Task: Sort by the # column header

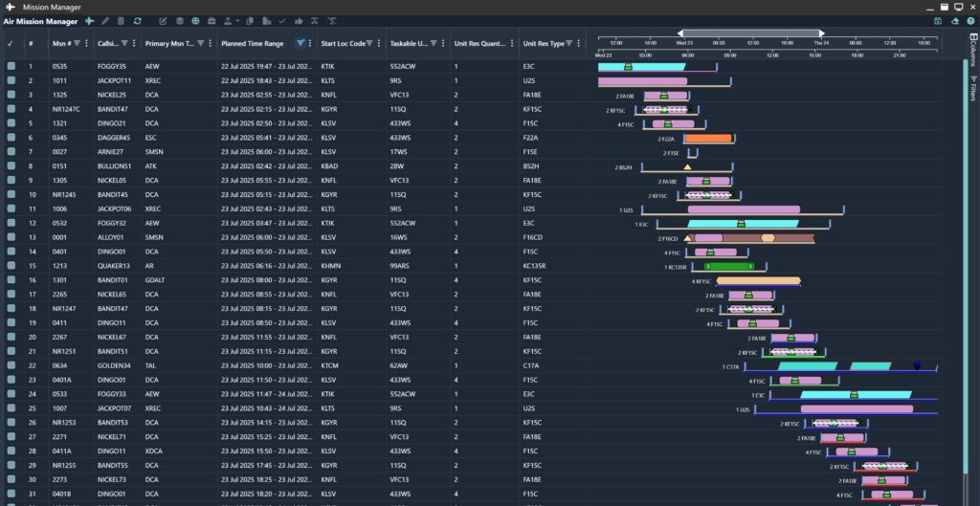Action: pos(31,44)
